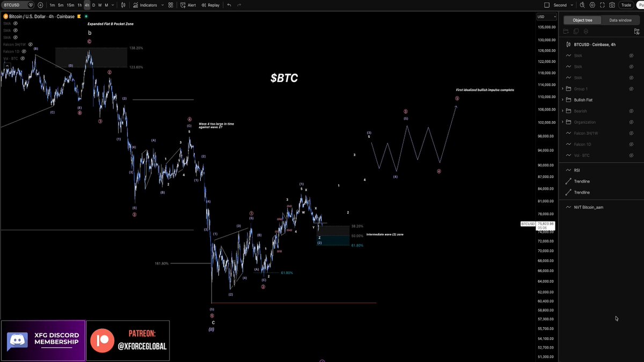Open quick search magnifier in top bar
Image resolution: width=644 pixels, height=362 pixels.
582,5
